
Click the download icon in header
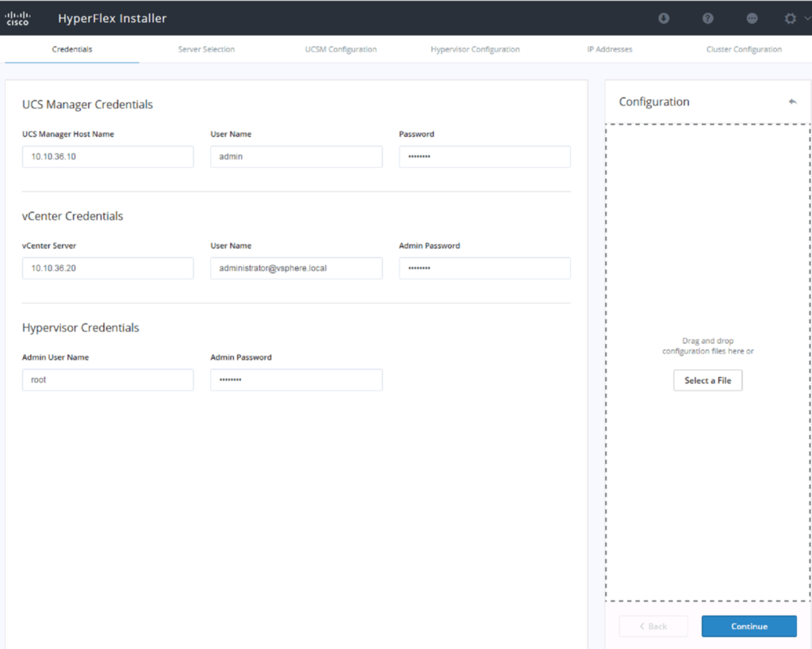(664, 19)
